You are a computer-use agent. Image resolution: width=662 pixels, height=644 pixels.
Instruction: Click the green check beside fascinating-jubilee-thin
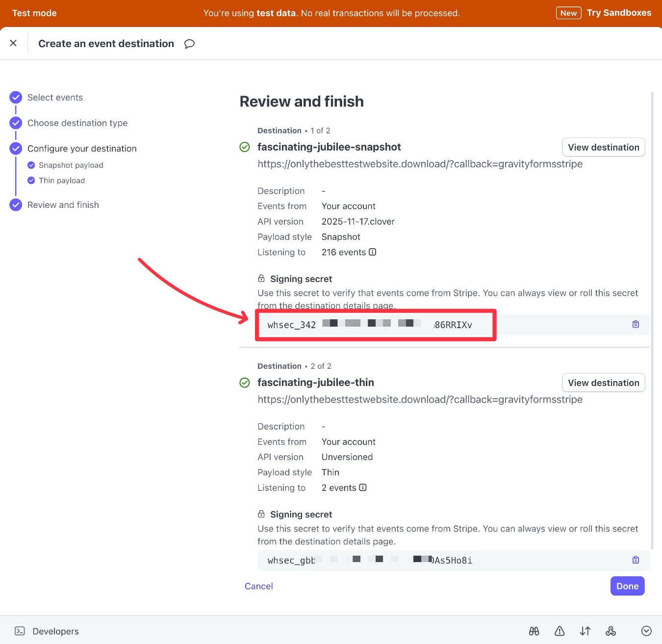[x=244, y=383]
